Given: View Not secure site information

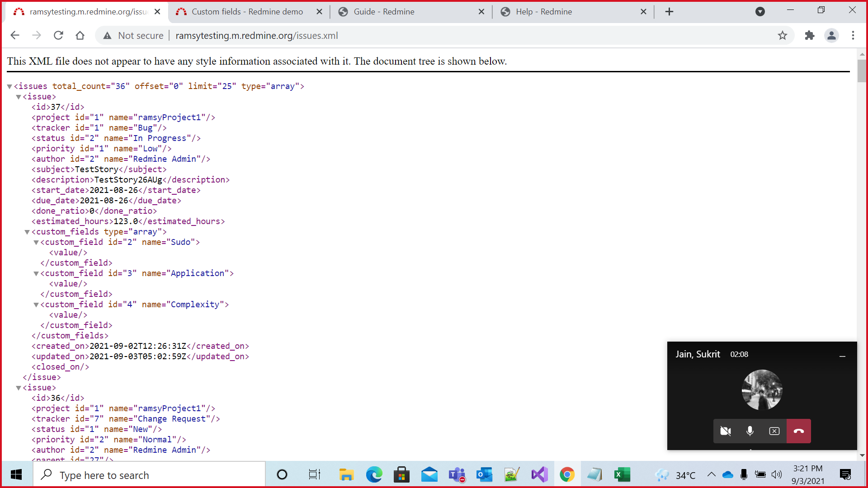Looking at the screenshot, I should tap(133, 36).
